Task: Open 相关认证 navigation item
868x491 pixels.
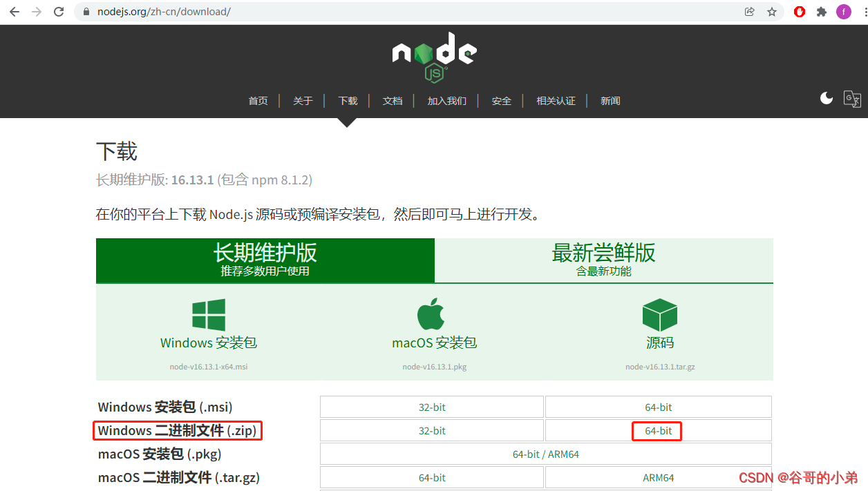Action: pyautogui.click(x=556, y=101)
